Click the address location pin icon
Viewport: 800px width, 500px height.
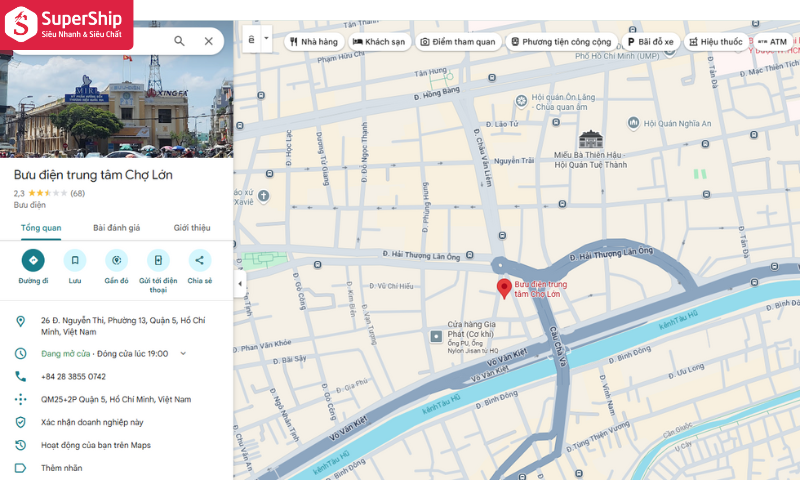point(20,321)
